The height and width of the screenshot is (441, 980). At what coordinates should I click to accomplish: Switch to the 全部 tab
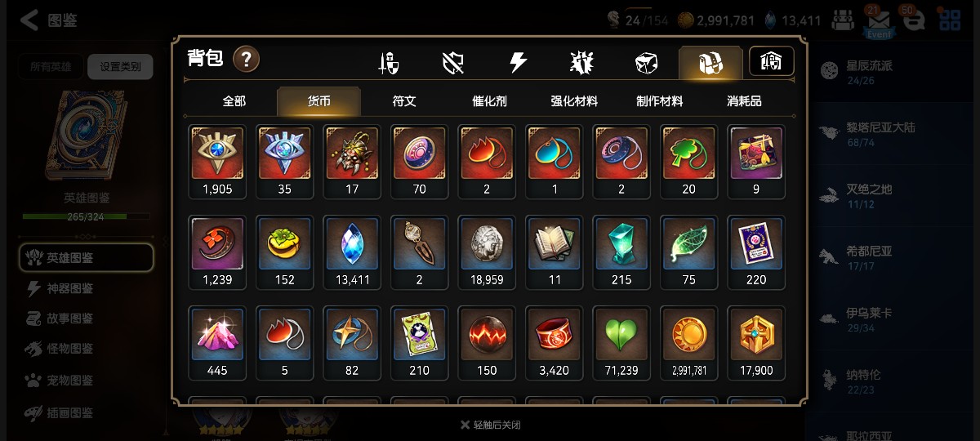[x=234, y=101]
